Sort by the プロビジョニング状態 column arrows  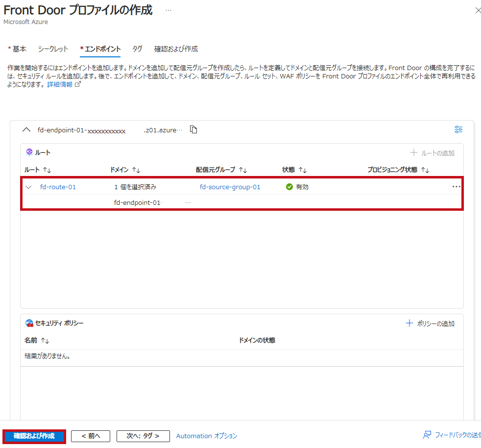click(x=425, y=170)
